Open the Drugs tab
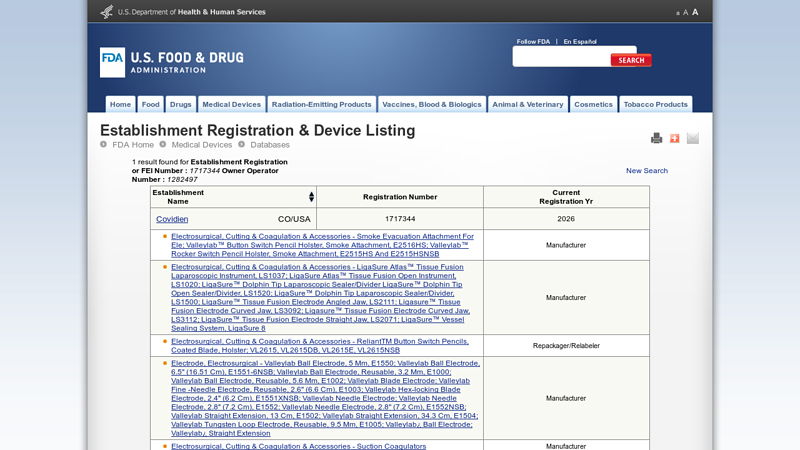 (x=181, y=104)
